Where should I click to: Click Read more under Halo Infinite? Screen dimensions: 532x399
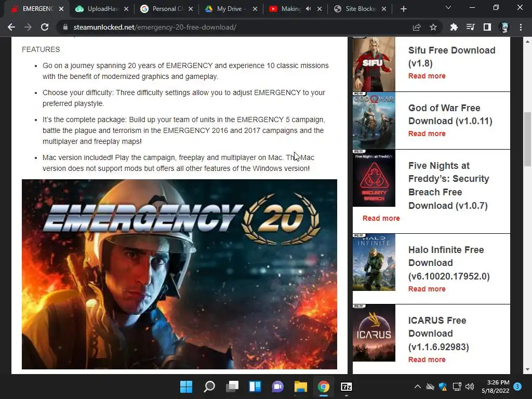pos(427,289)
